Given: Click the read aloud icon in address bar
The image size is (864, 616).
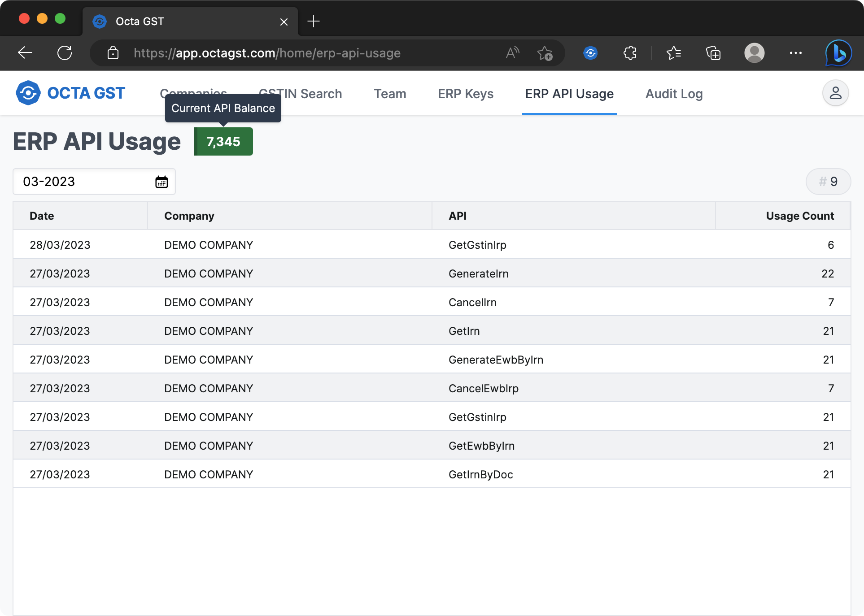Looking at the screenshot, I should pyautogui.click(x=512, y=53).
